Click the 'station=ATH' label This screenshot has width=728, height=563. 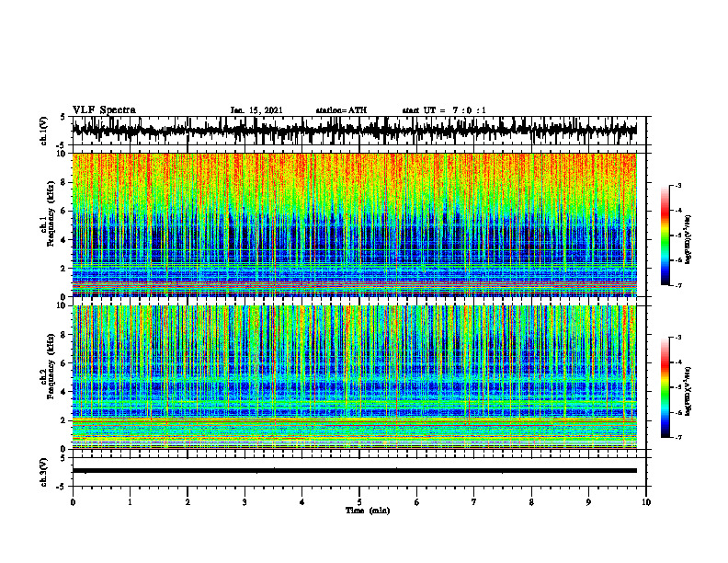point(341,110)
